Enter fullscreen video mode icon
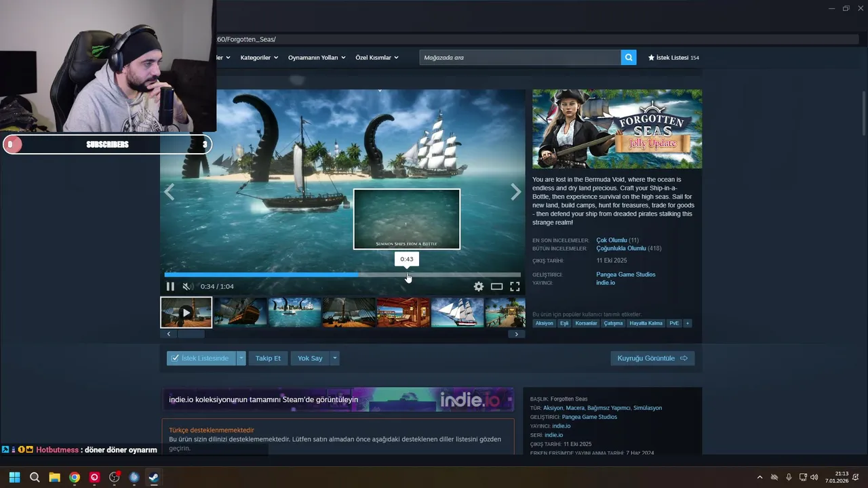The image size is (868, 488). 515,287
